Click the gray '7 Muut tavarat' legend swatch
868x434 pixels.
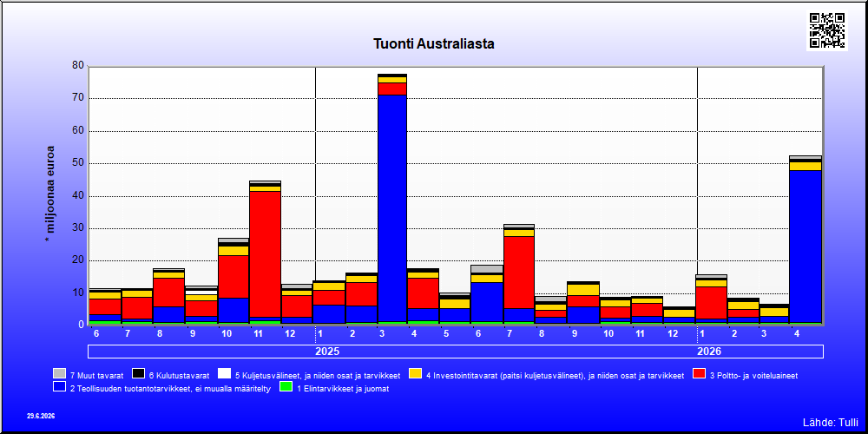[x=60, y=374]
